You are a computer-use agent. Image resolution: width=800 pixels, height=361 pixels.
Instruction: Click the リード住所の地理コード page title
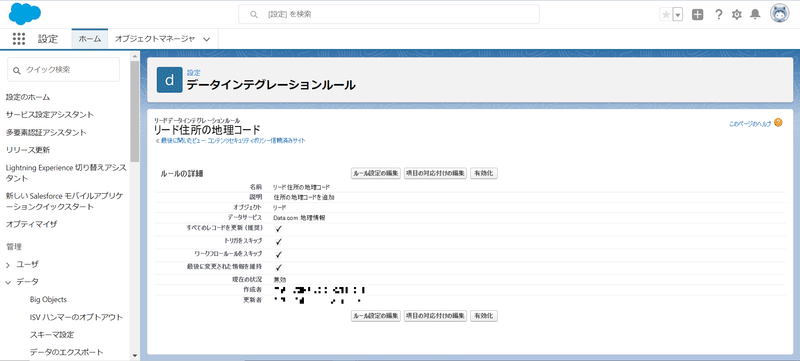(x=207, y=130)
